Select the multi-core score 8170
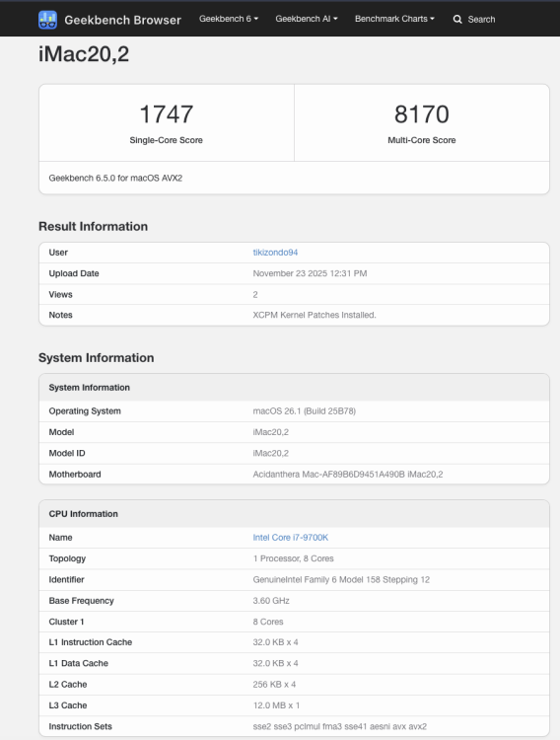Screen dimensions: 560x740 coord(421,114)
